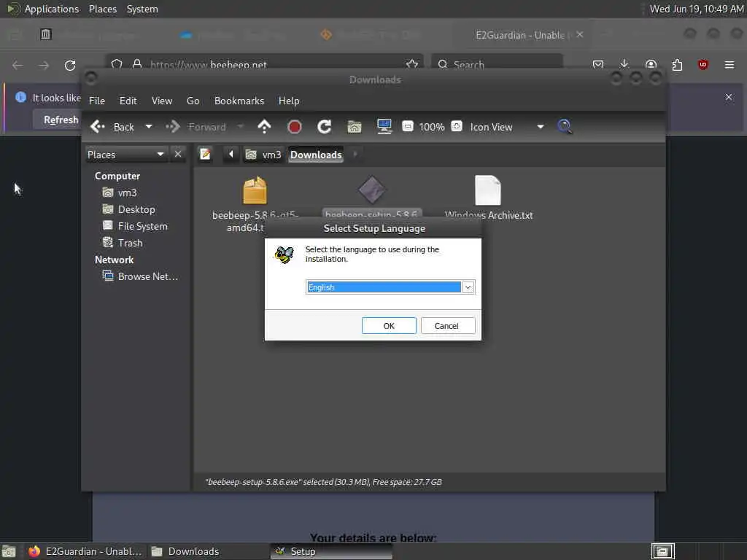Click the path bar left arrow
The width and height of the screenshot is (747, 560).
231,155
